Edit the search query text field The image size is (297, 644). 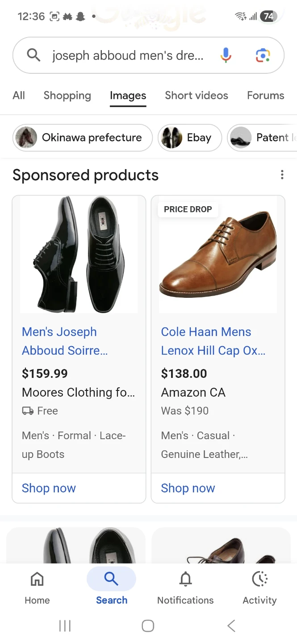click(128, 55)
